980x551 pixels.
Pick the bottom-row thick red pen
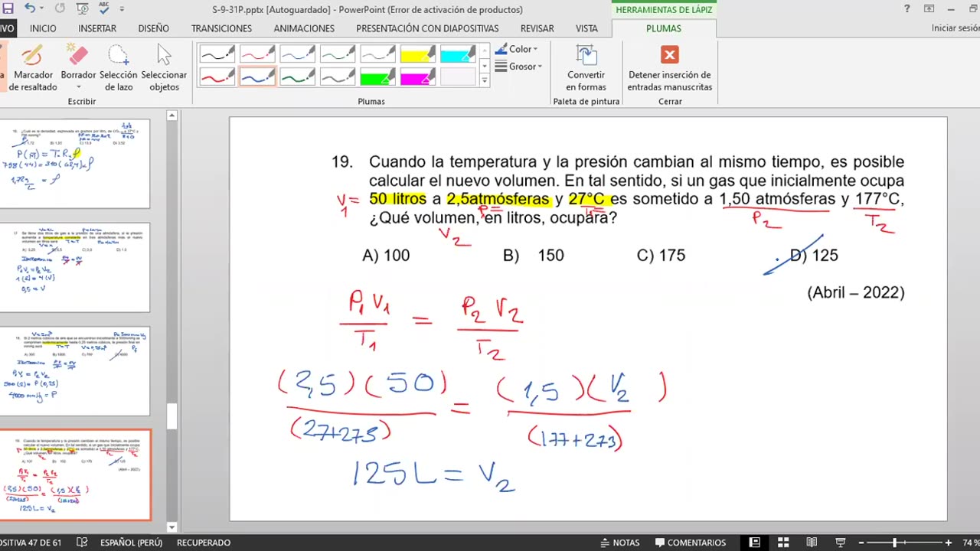[217, 77]
